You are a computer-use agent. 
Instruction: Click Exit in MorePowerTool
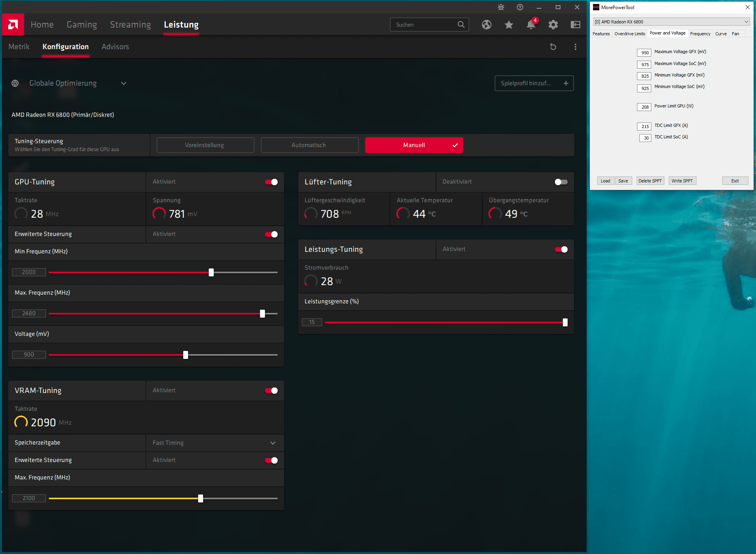click(735, 181)
